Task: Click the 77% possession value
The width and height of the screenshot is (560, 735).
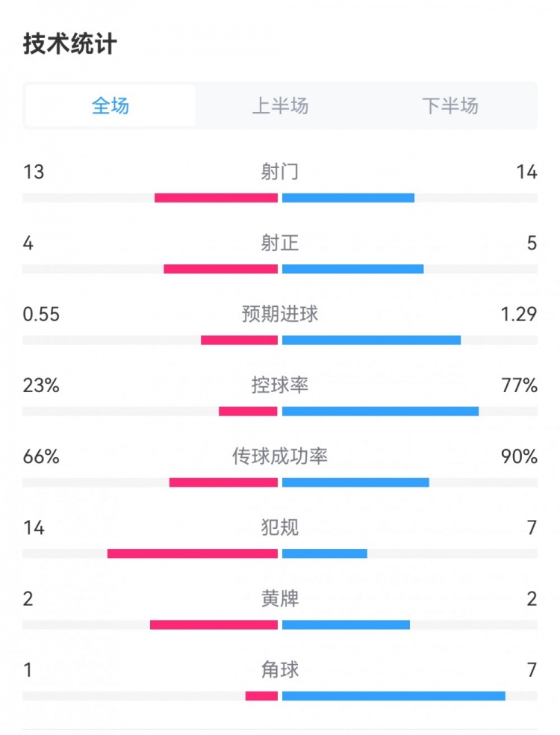Action: [520, 385]
